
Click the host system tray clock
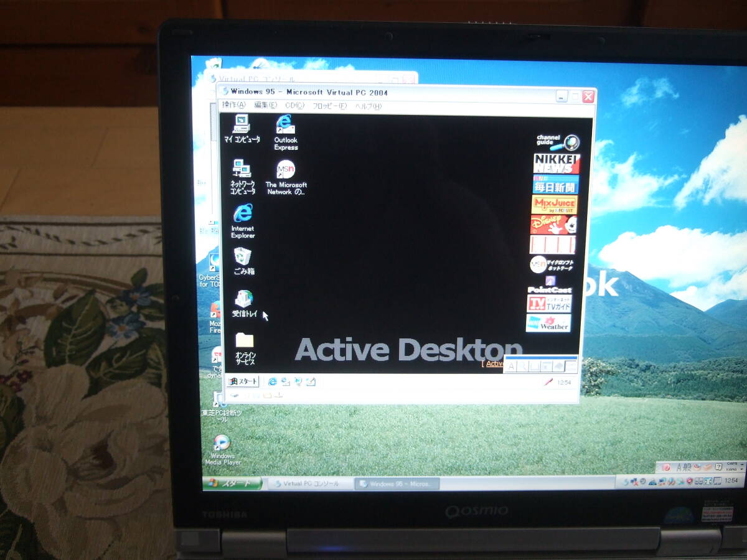pyautogui.click(x=731, y=481)
